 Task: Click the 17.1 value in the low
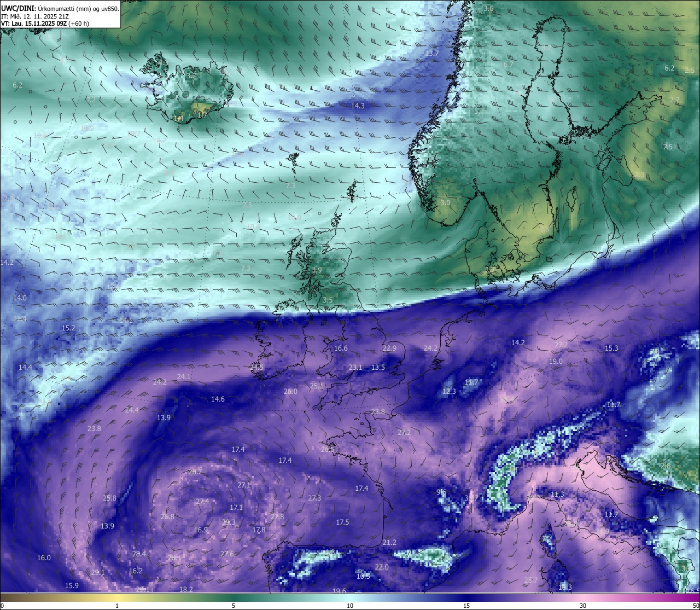pyautogui.click(x=236, y=507)
